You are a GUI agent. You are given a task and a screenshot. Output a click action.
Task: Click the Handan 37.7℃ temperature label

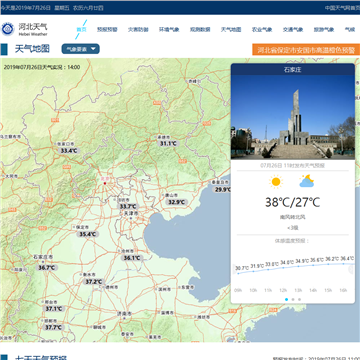(x=54, y=327)
